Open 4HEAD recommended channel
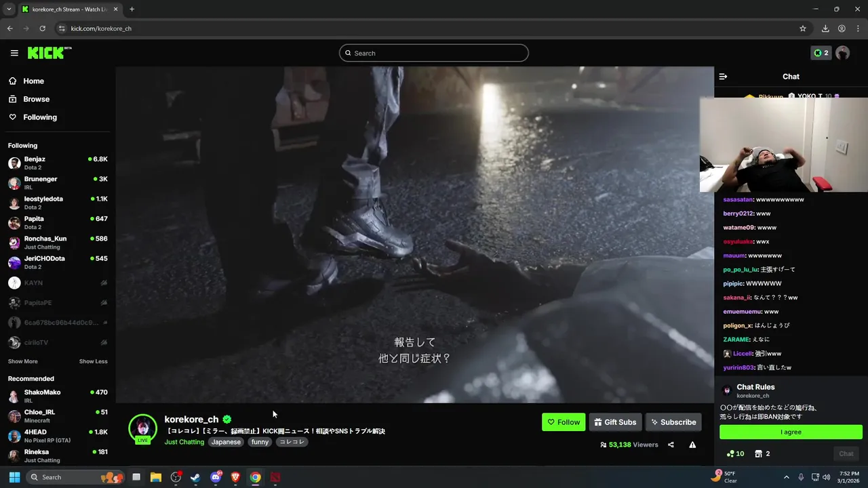Viewport: 868px width, 488px height. (x=58, y=436)
